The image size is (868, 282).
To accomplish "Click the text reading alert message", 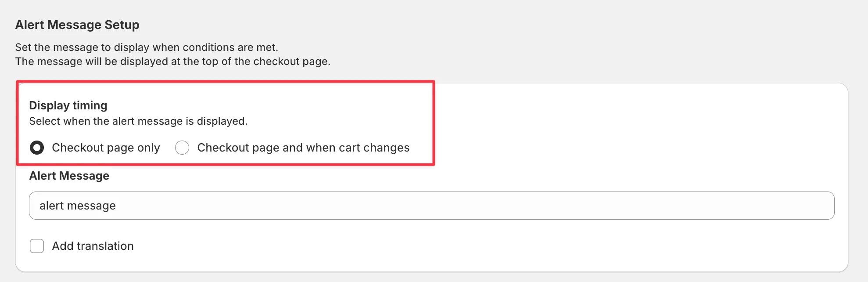I will point(78,205).
